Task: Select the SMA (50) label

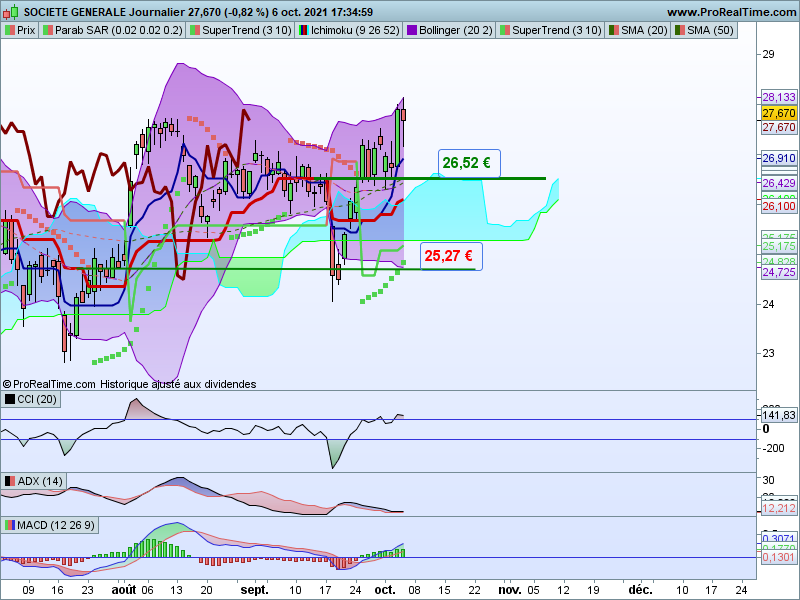Action: tap(710, 30)
